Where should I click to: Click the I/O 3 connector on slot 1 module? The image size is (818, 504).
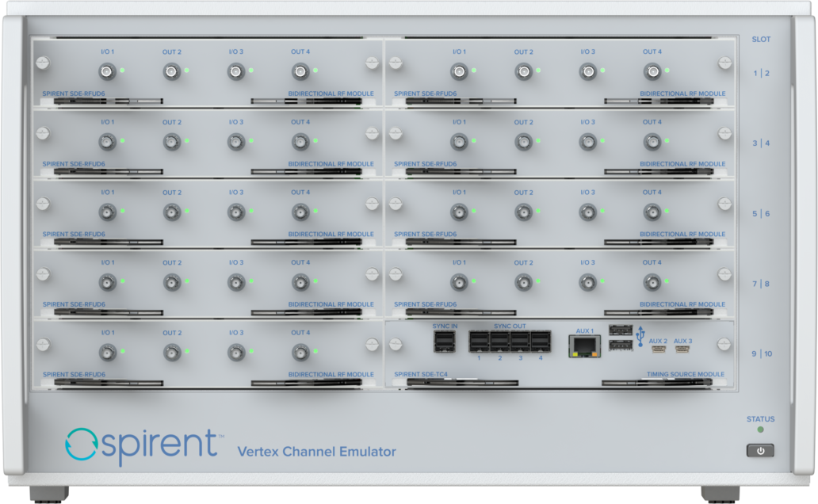coord(236,71)
